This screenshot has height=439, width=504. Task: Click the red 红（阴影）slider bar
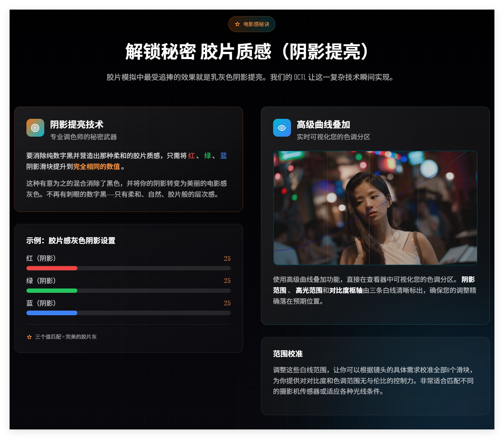(x=128, y=268)
